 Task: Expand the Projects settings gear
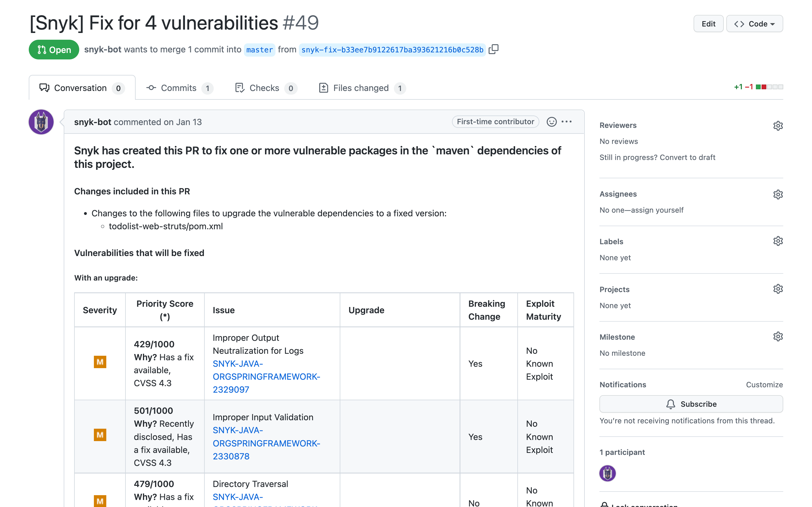coord(778,288)
